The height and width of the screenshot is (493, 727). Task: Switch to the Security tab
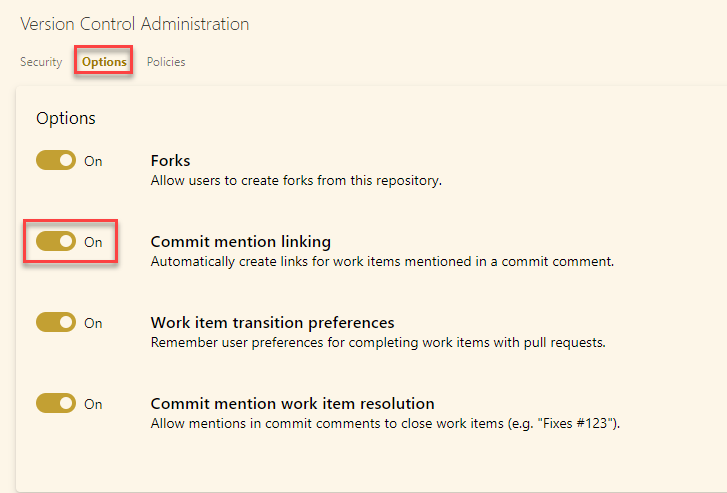click(x=41, y=62)
